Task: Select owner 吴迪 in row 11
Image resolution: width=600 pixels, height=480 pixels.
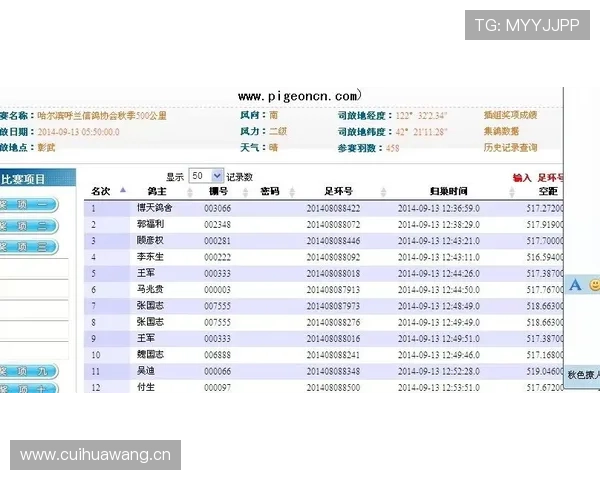Action: (146, 371)
